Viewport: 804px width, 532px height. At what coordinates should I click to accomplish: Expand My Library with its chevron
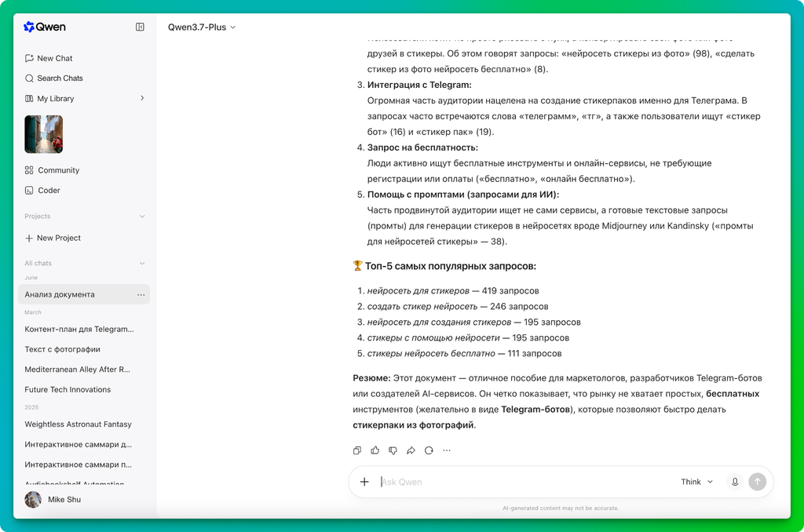point(142,98)
